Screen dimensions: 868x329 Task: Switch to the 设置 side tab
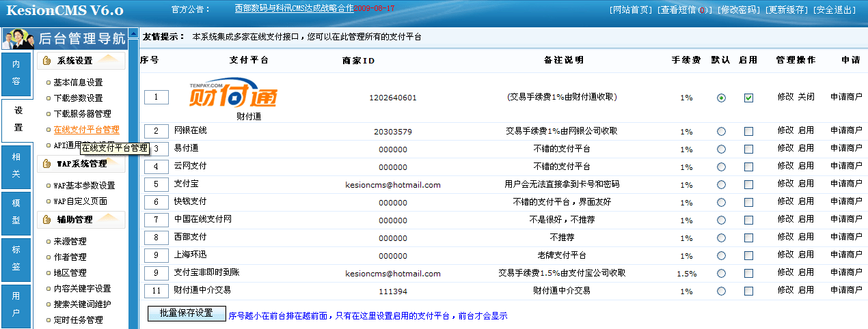click(17, 119)
